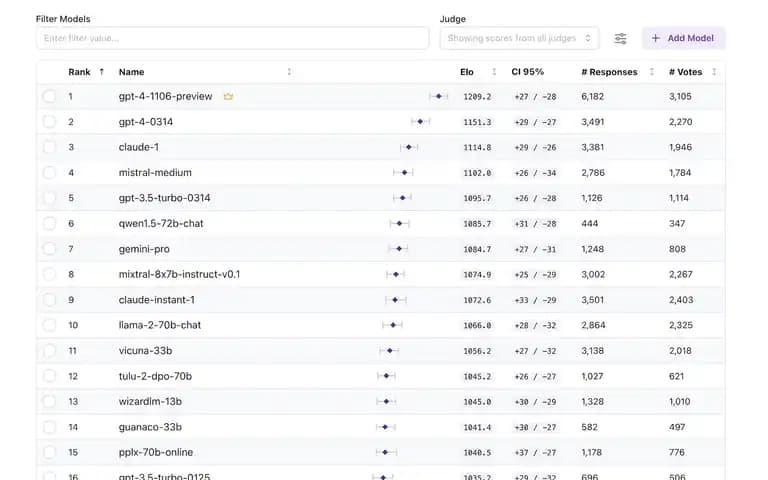Screen dimensions: 768x480
Task: Sort by the Name column header
Action: pos(131,72)
